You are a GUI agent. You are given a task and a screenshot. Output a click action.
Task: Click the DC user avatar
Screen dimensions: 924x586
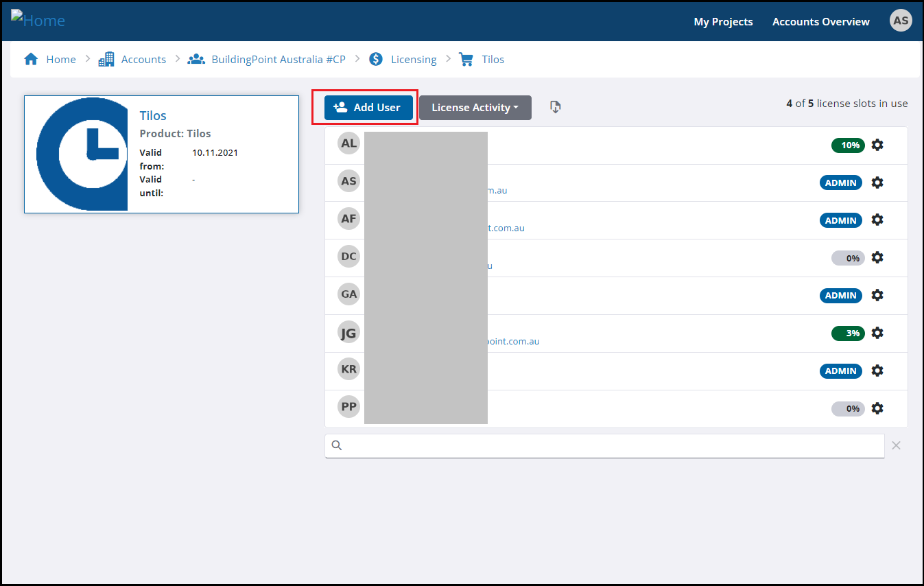point(349,257)
